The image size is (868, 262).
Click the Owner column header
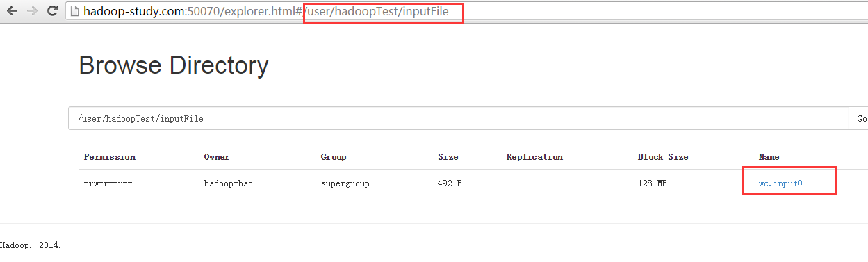coord(217,157)
